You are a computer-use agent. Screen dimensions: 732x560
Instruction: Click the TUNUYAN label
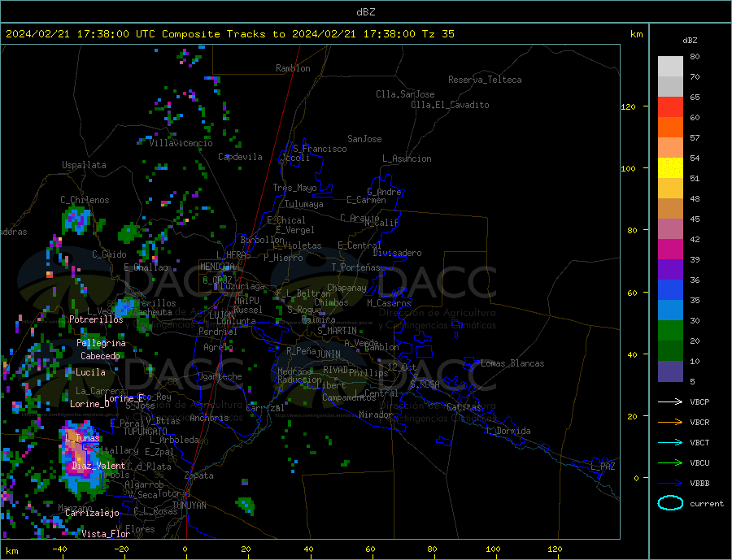(189, 506)
